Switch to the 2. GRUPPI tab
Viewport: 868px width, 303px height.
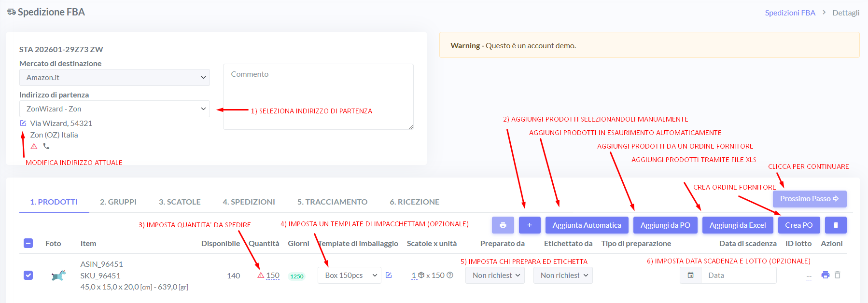click(118, 202)
